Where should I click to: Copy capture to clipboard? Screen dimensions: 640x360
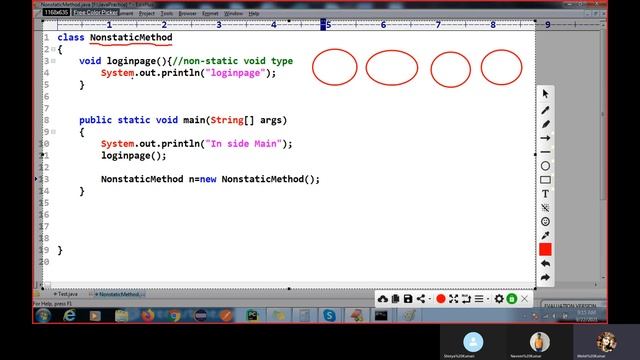pos(395,299)
